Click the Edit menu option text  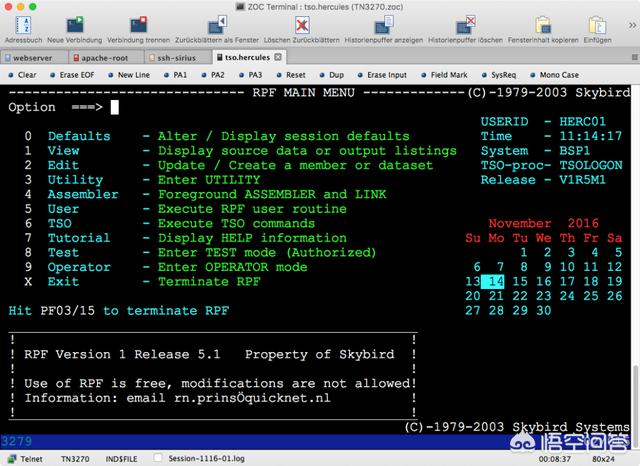click(x=63, y=165)
